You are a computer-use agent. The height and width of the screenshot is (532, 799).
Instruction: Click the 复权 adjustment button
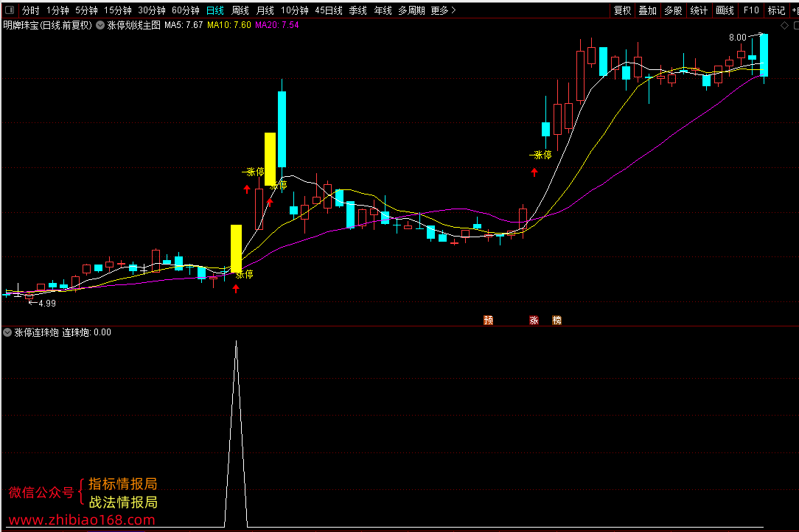622,10
